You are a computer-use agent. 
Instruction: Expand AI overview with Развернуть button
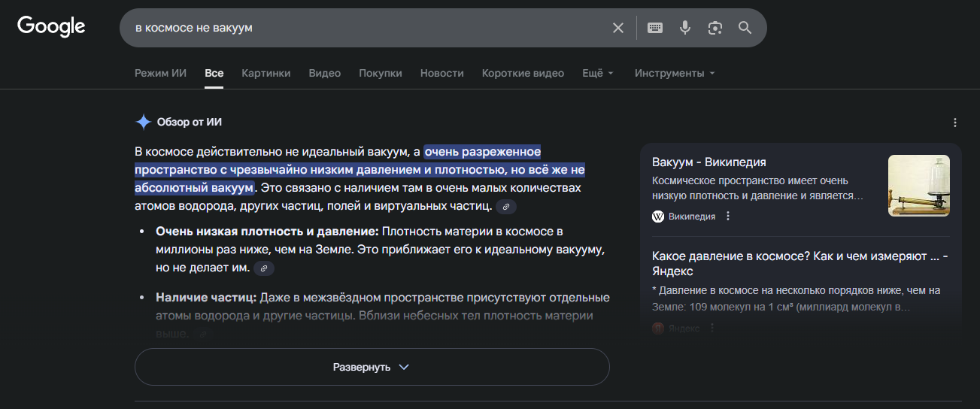372,367
